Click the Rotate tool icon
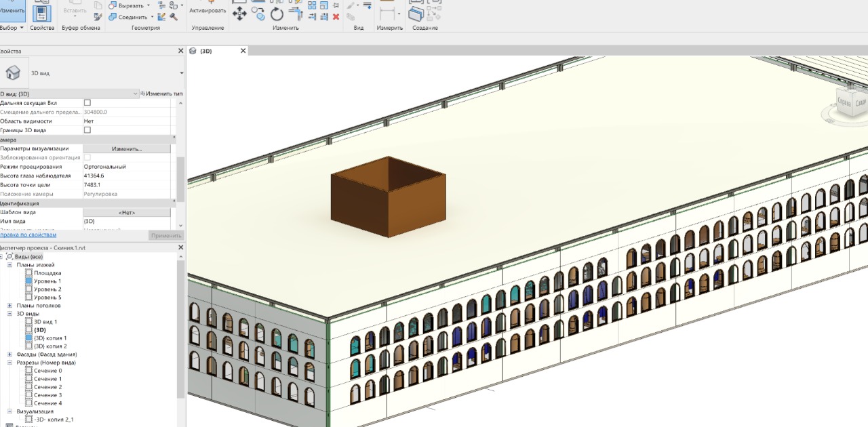This screenshot has height=427, width=868. (277, 15)
